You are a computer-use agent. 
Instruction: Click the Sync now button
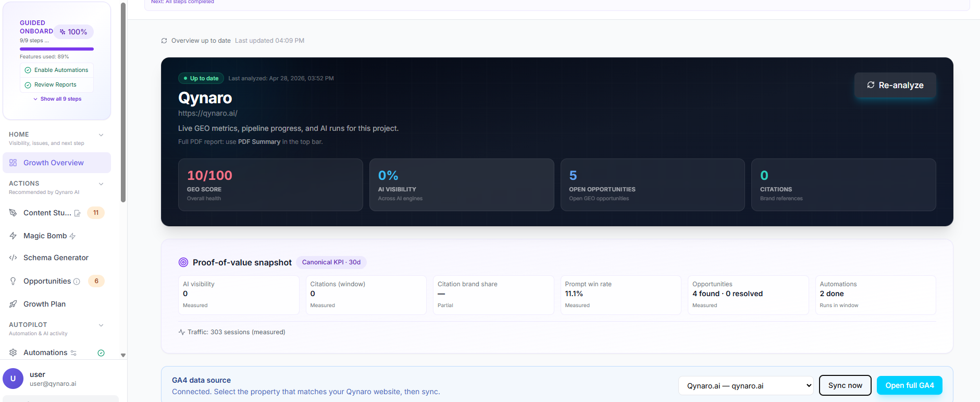tap(845, 385)
